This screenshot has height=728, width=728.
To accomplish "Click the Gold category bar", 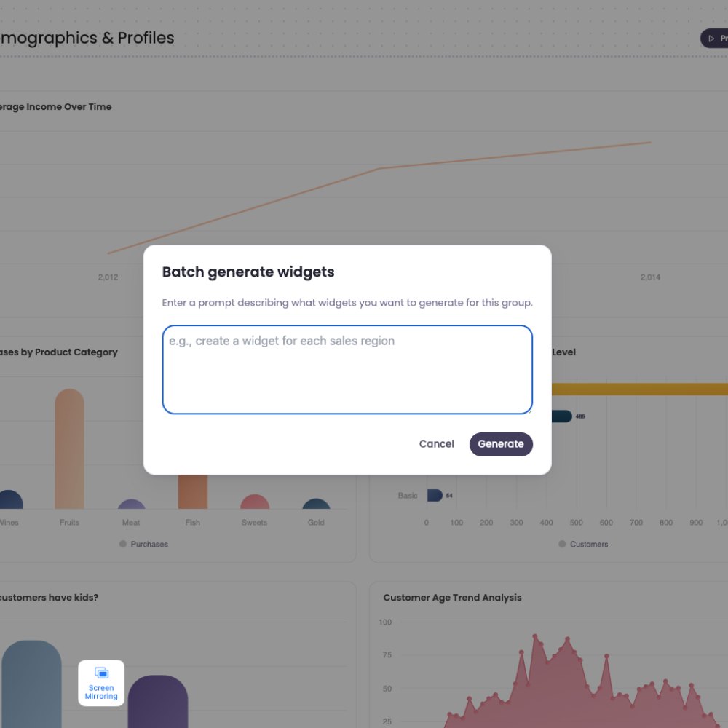I will [x=316, y=502].
